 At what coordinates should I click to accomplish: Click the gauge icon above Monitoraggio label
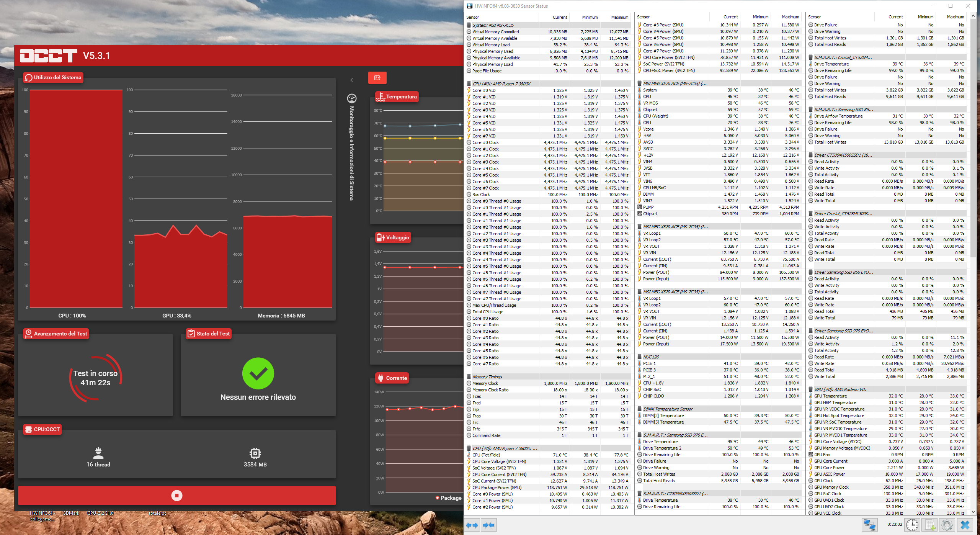(x=352, y=98)
